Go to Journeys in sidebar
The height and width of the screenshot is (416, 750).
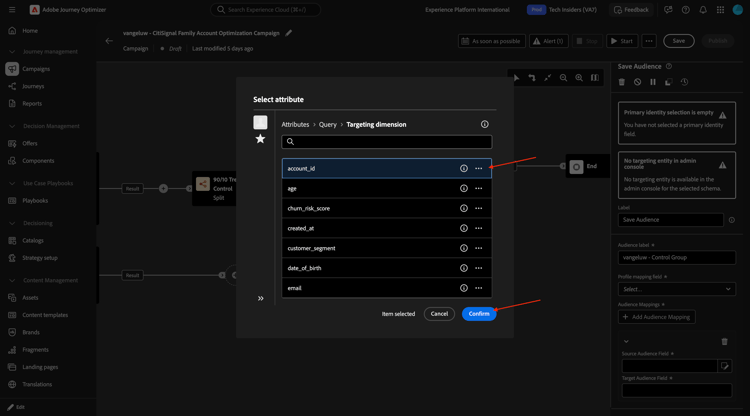tap(33, 86)
